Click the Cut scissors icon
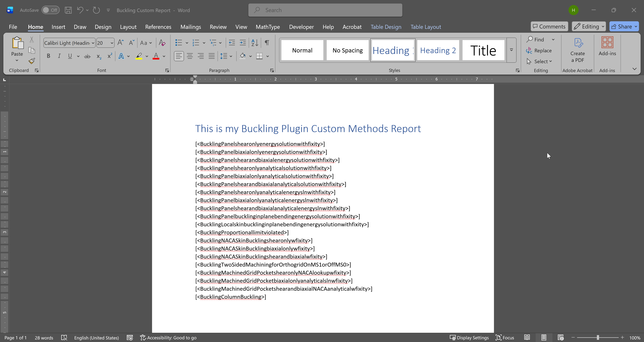Screen dimensions: 644x342 point(32,40)
